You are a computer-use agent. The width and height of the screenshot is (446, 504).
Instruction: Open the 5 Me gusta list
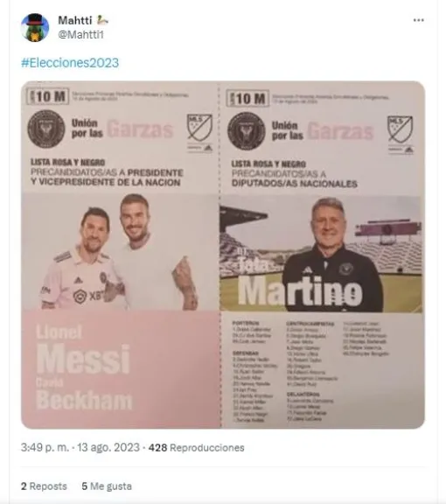coord(107,486)
